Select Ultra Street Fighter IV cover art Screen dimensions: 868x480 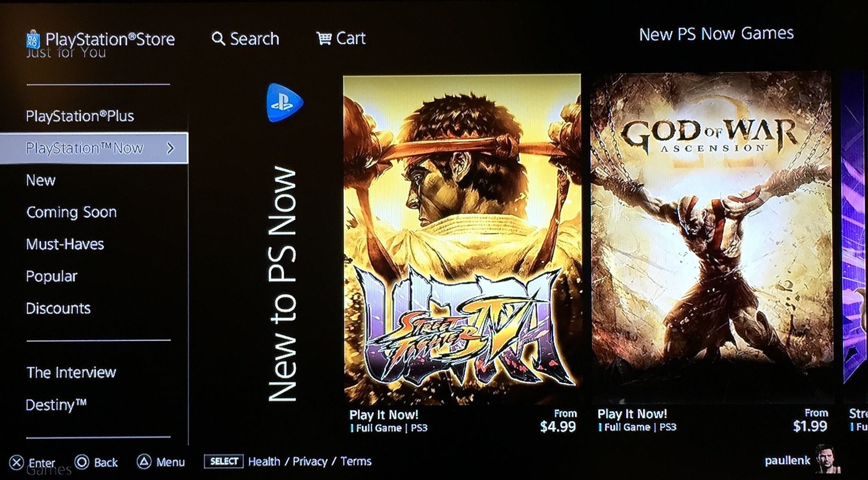(x=462, y=239)
